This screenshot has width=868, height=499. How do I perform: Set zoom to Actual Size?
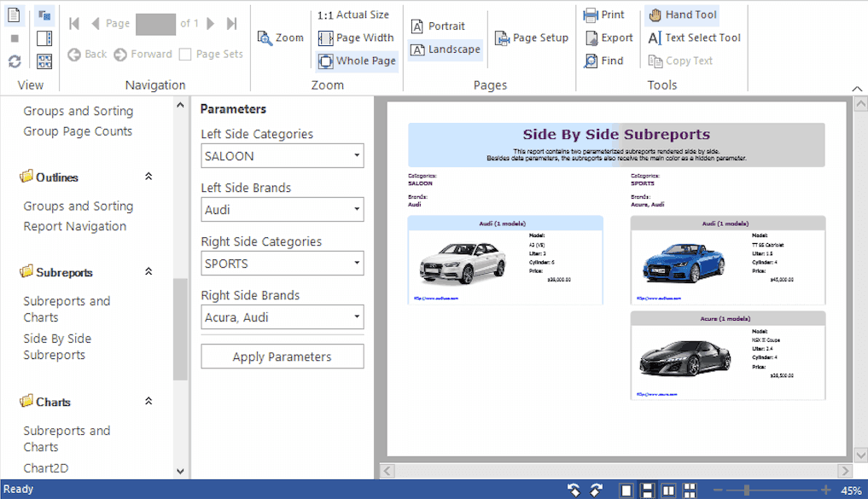coord(353,15)
